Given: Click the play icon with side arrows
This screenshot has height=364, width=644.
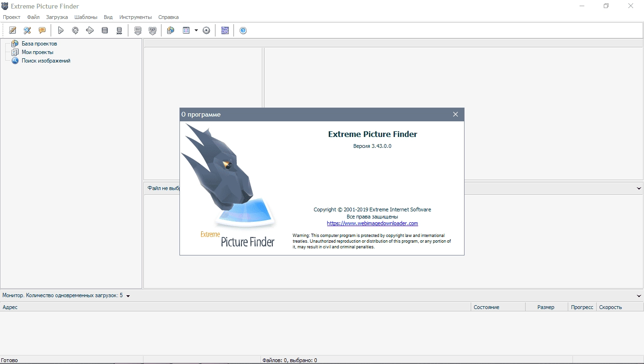Looking at the screenshot, I should tap(90, 30).
